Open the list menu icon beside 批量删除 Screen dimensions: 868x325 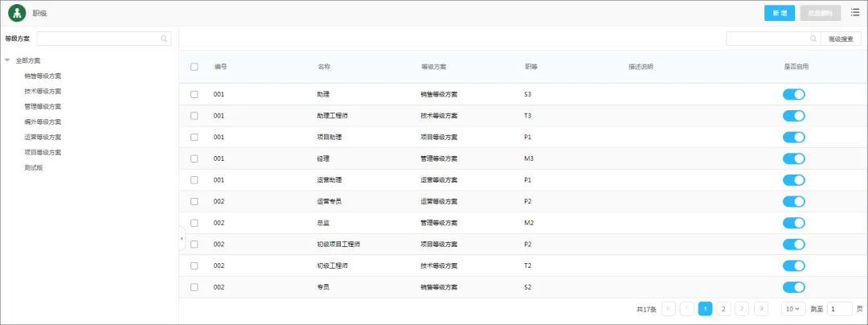click(854, 13)
